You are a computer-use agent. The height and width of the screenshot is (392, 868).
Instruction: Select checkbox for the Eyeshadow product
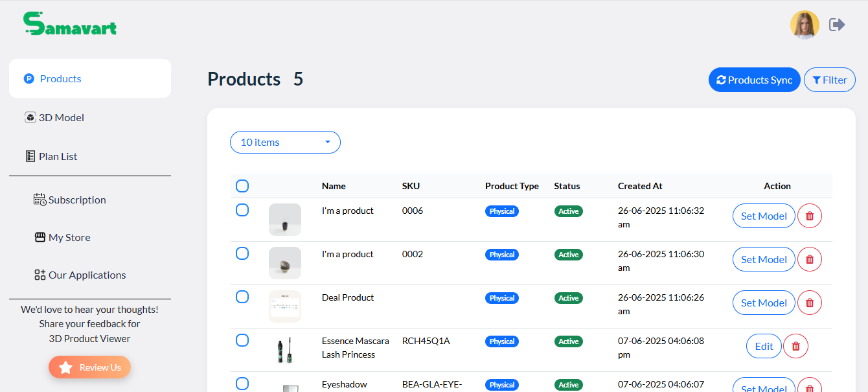pos(242,384)
